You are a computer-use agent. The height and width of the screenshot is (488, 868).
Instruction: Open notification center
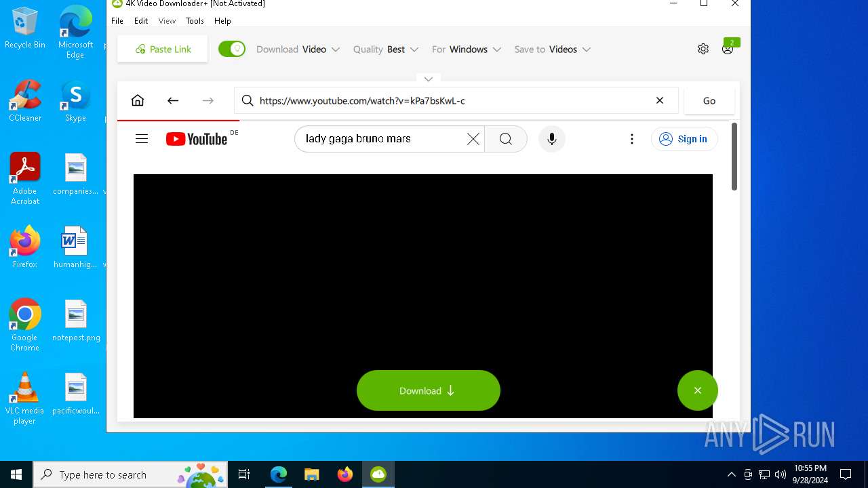click(846, 474)
